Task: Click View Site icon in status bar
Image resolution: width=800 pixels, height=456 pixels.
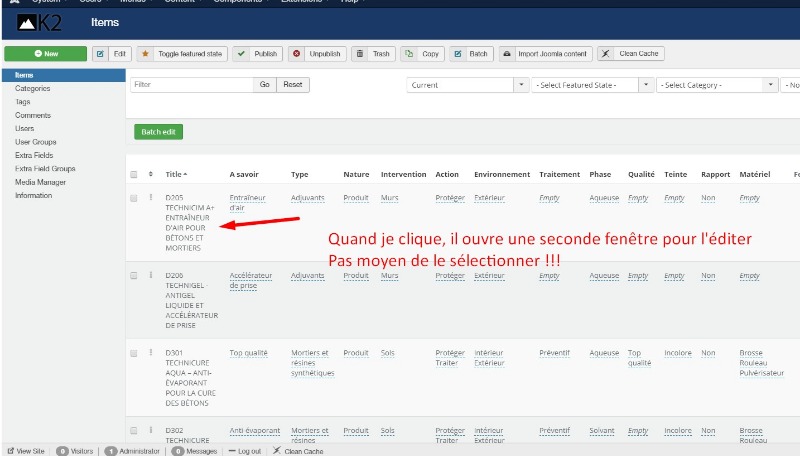Action: pos(11,451)
